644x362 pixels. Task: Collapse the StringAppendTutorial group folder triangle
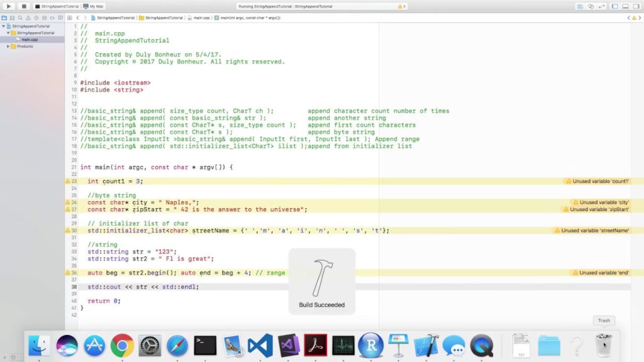coord(8,33)
